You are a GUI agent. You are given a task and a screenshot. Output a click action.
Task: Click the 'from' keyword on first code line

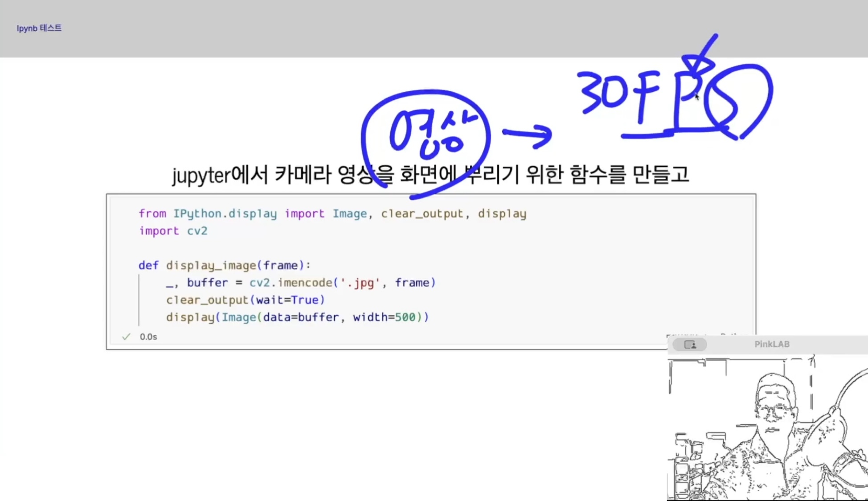152,214
